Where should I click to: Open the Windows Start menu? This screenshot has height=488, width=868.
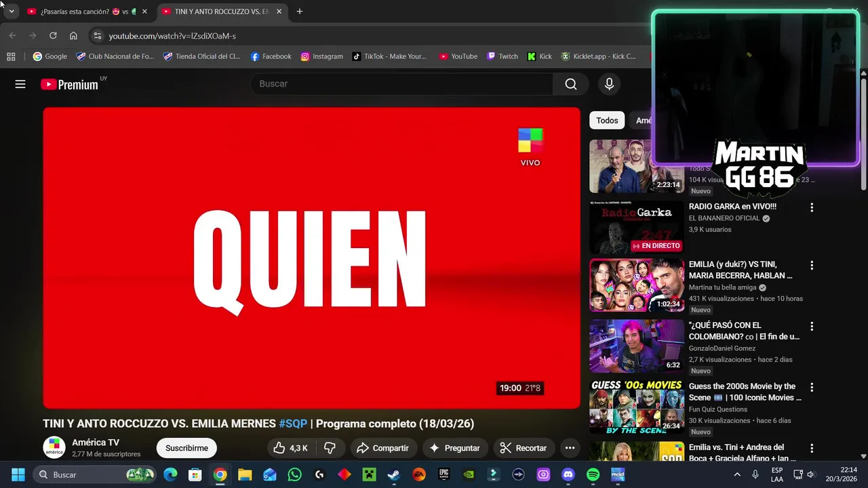pos(18,474)
